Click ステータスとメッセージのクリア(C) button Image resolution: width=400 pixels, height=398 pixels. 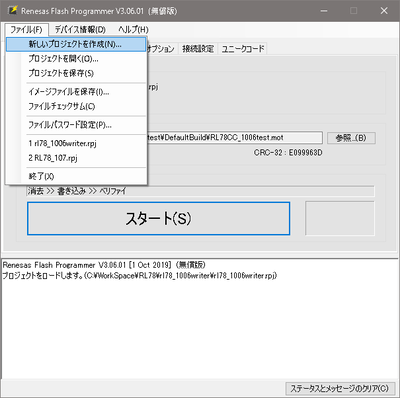(340, 389)
